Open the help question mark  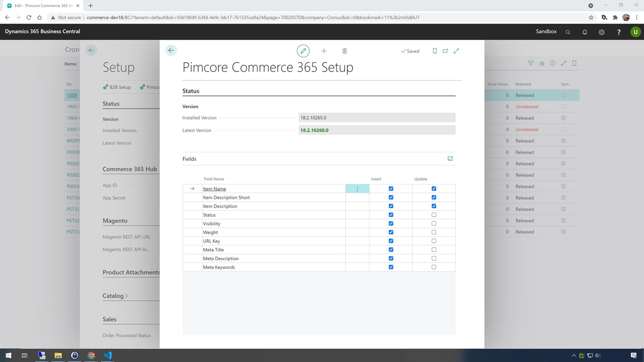(x=619, y=32)
